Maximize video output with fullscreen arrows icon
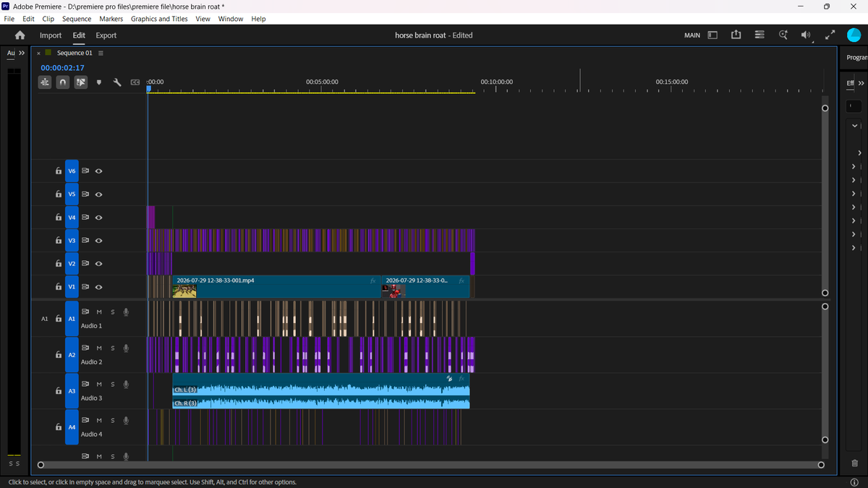This screenshot has height=488, width=868. (830, 35)
